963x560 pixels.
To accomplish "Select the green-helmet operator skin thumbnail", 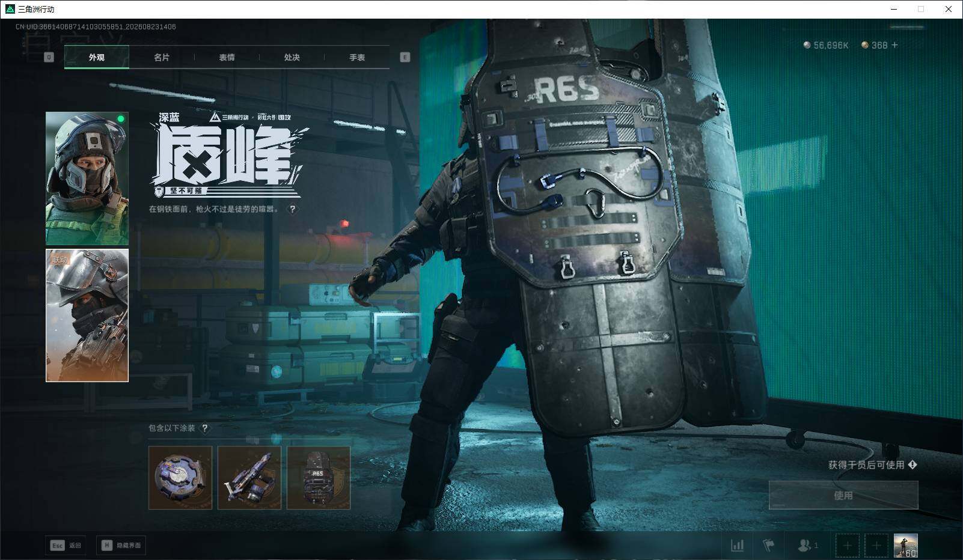I will 87,178.
